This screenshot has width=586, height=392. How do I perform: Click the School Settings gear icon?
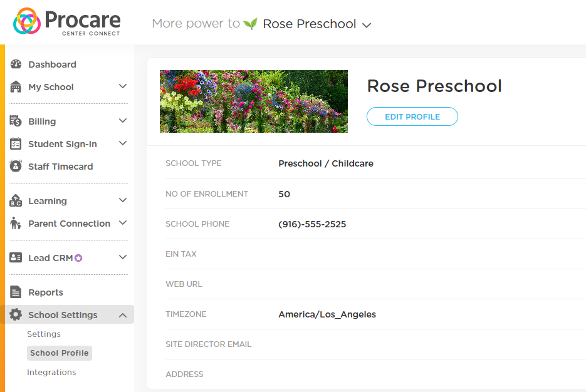coord(16,314)
